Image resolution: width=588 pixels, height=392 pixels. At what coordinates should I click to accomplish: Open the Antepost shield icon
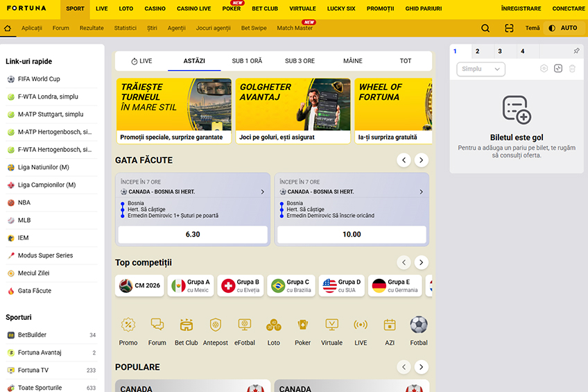point(215,325)
